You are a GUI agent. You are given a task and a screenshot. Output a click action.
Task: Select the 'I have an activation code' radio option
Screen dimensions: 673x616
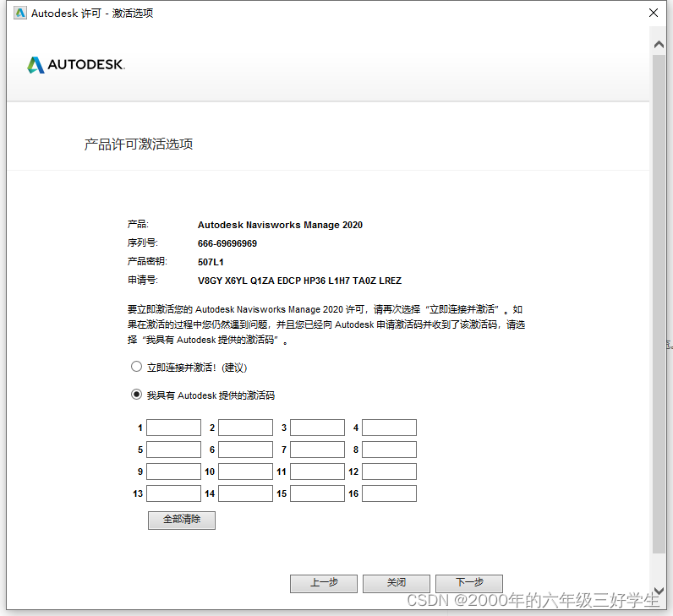click(136, 395)
